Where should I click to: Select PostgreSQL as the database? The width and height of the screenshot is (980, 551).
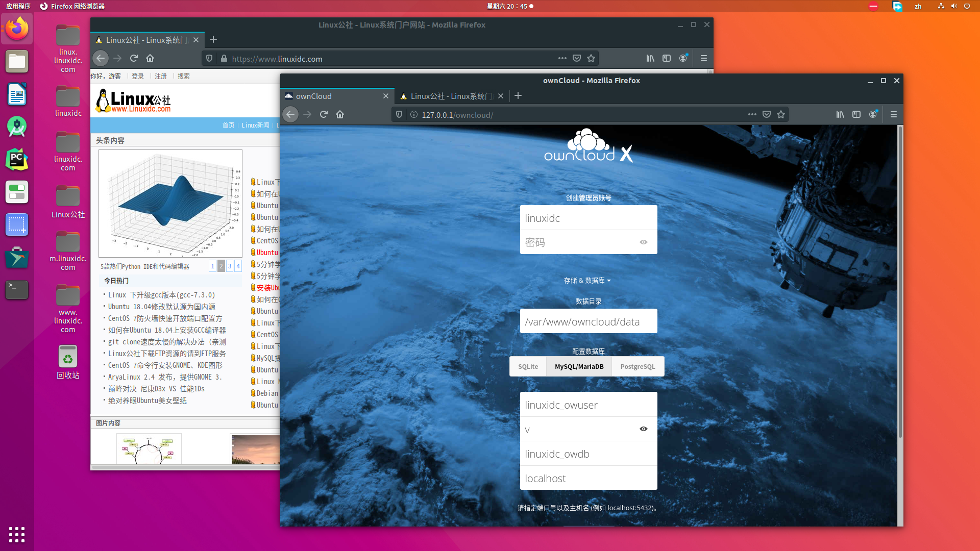click(638, 366)
